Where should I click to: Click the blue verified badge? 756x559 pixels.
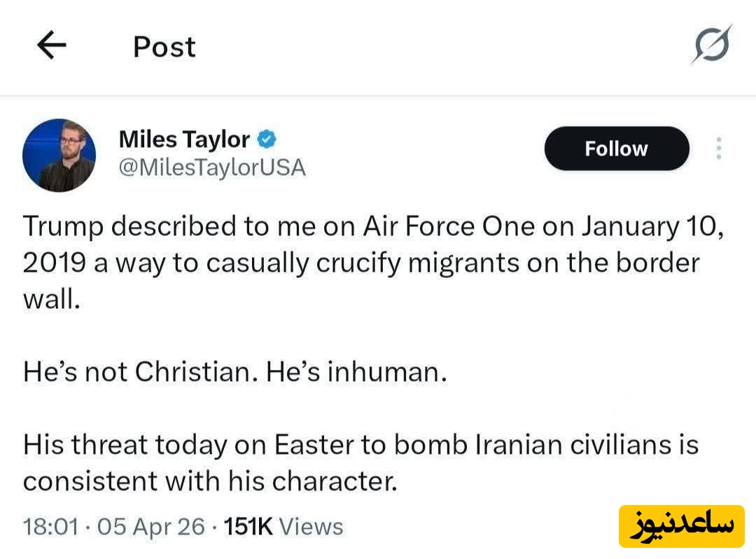(x=267, y=139)
